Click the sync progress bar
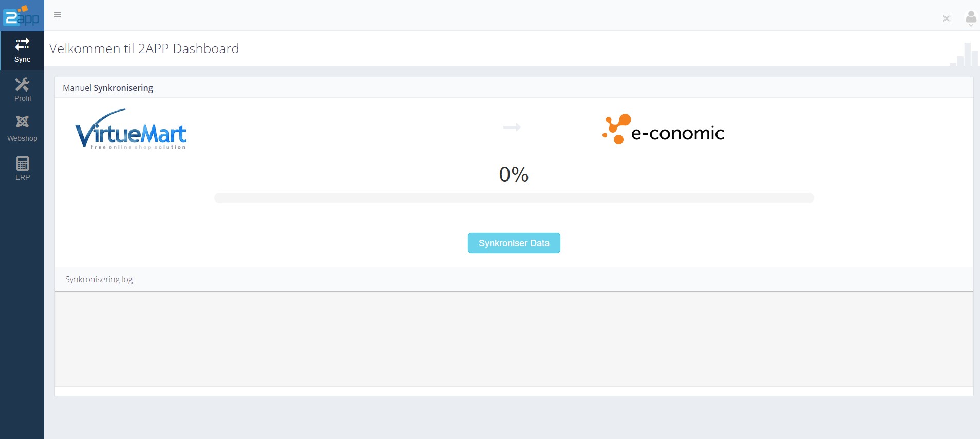Screen dimensions: 980x439 pos(514,198)
